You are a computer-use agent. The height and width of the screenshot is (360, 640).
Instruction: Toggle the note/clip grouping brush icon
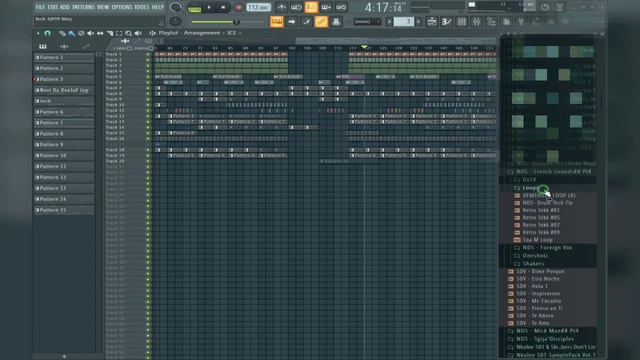tap(306, 21)
